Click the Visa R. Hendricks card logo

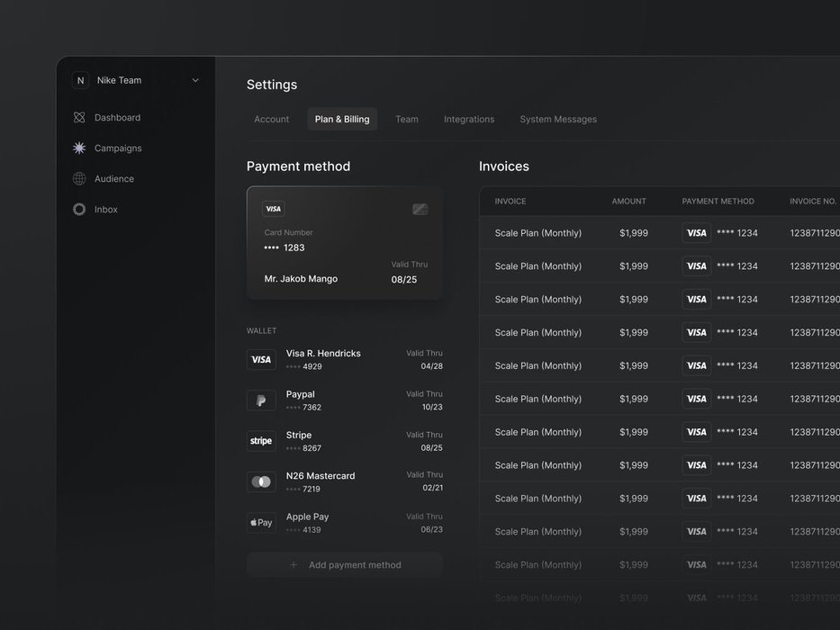(261, 360)
